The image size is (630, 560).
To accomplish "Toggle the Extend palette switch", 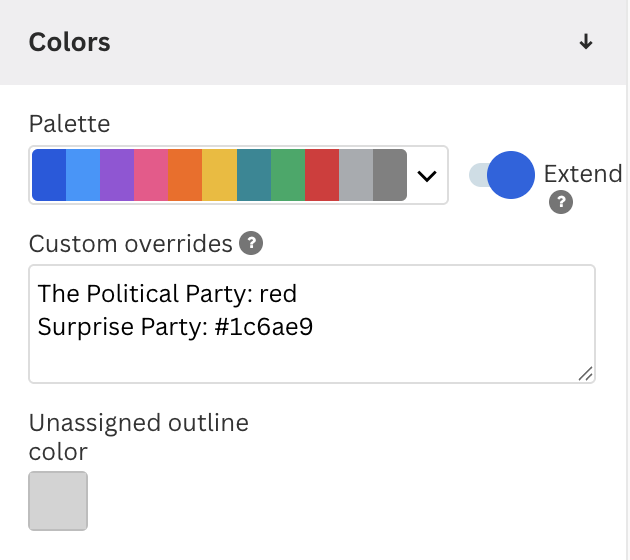I will 502,175.
